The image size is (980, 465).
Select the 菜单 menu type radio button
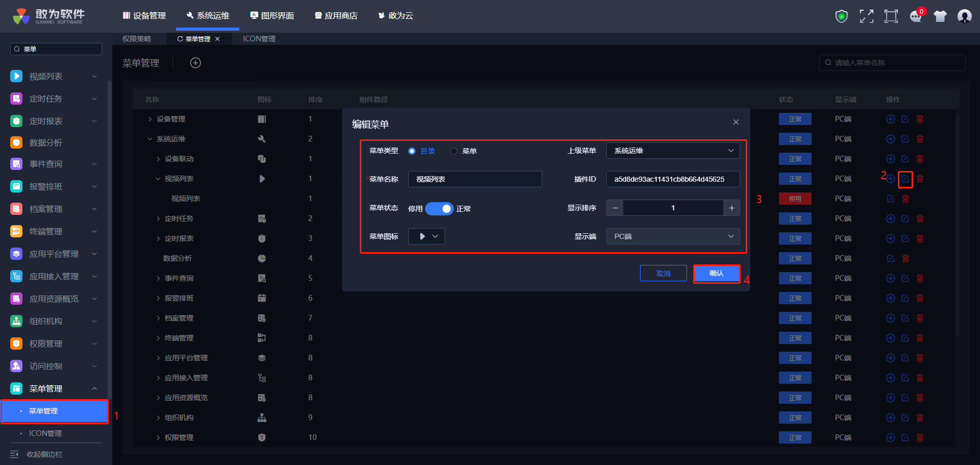[x=454, y=151]
